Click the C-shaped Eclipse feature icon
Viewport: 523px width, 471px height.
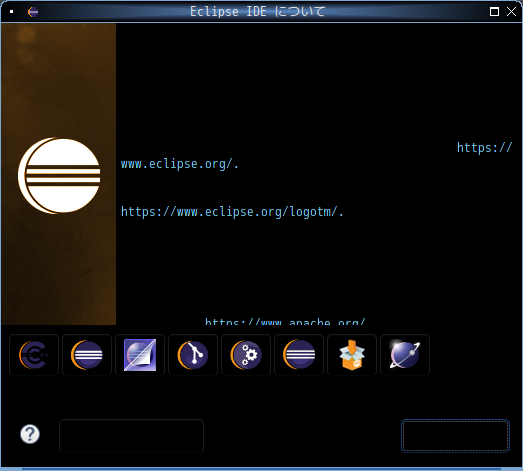(x=34, y=355)
